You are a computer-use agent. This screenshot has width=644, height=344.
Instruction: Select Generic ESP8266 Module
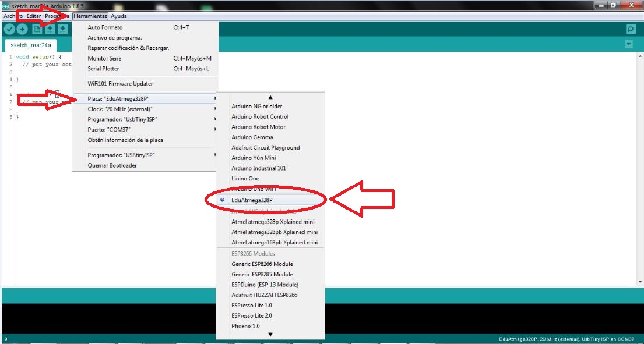[x=270, y=264]
